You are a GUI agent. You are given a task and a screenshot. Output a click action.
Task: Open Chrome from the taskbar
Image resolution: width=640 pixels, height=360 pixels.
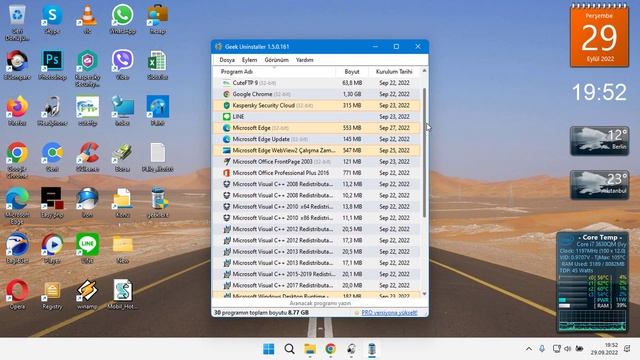[x=331, y=349]
